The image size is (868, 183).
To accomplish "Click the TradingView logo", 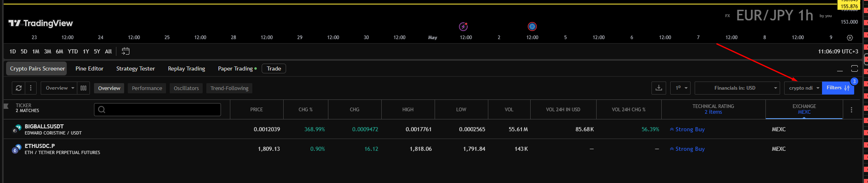I will pyautogui.click(x=41, y=23).
